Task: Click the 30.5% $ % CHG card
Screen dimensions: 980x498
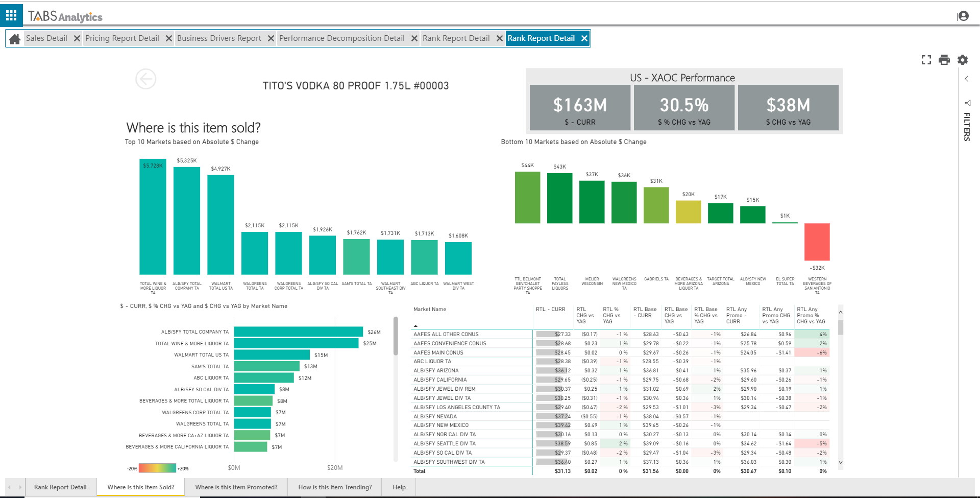Action: point(684,108)
